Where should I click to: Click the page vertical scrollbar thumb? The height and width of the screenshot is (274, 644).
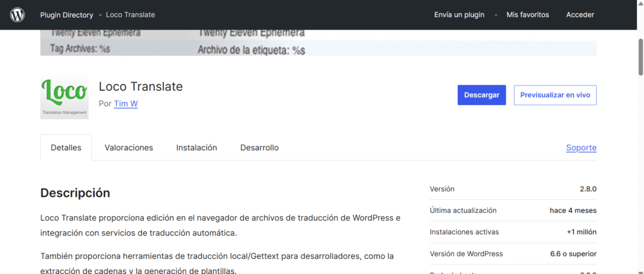point(641,57)
